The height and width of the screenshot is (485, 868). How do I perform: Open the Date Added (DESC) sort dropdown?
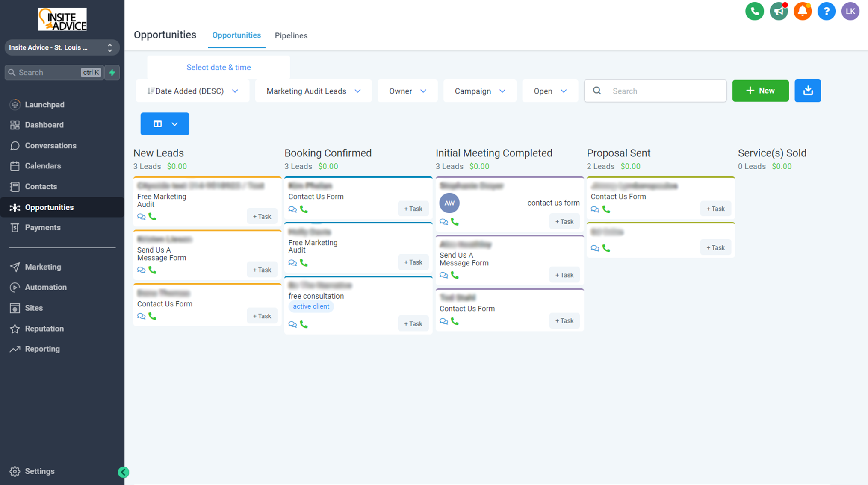coord(192,91)
